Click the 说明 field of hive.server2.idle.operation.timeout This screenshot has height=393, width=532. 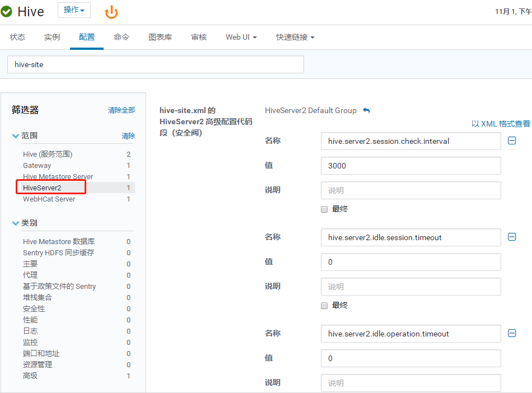click(x=411, y=383)
